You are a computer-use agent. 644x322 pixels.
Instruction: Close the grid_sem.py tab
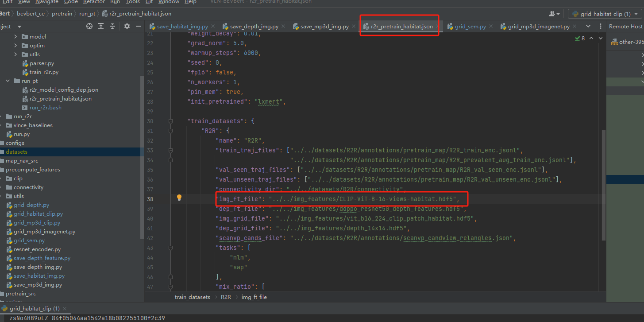point(490,26)
